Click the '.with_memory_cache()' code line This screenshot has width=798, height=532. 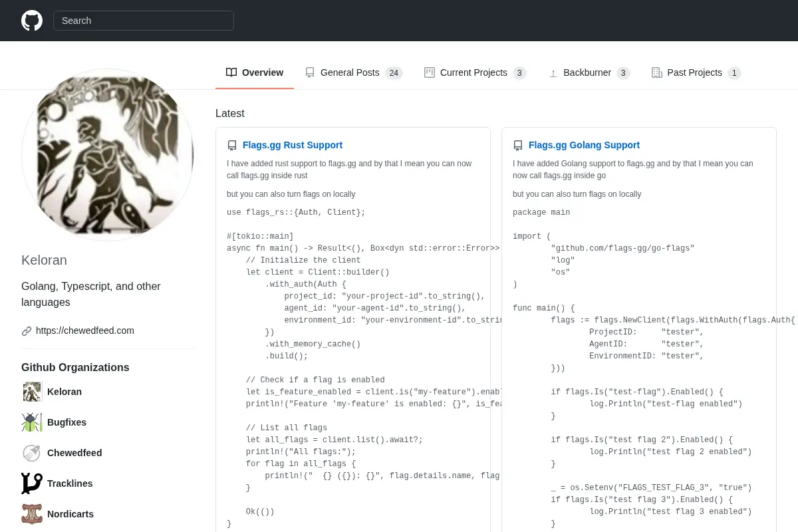[x=313, y=344]
